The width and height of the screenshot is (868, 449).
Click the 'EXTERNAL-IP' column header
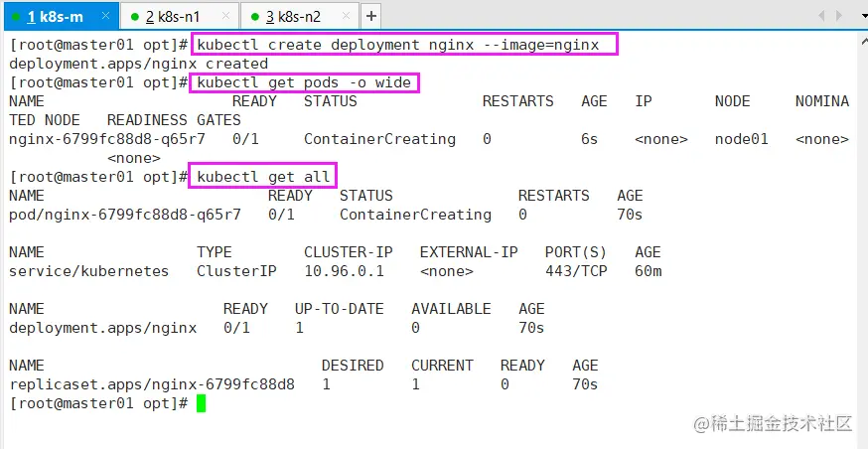click(469, 252)
